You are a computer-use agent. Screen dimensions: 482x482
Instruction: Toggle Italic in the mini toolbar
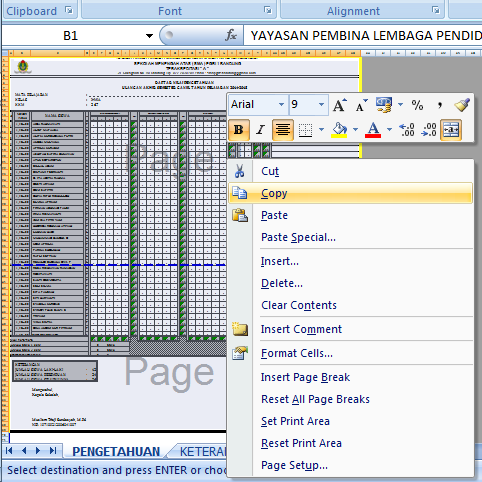coord(260,130)
